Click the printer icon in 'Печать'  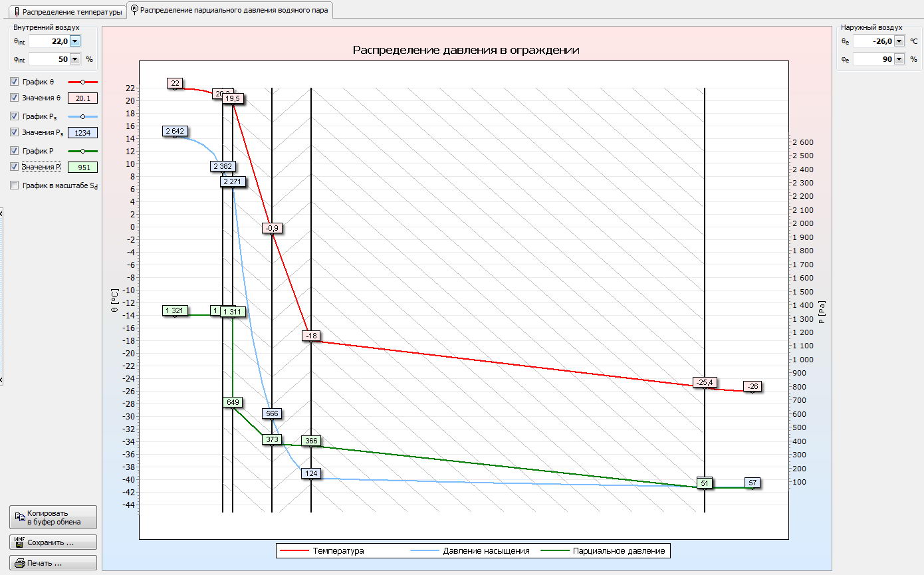click(19, 563)
